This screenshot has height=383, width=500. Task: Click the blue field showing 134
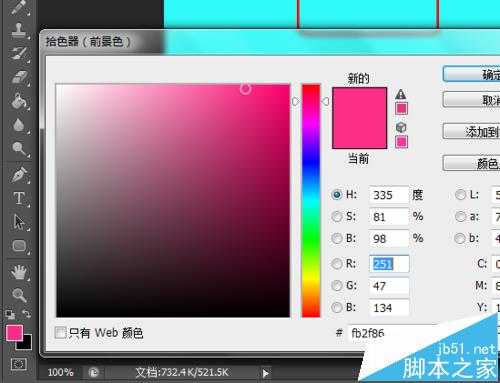pyautogui.click(x=389, y=307)
